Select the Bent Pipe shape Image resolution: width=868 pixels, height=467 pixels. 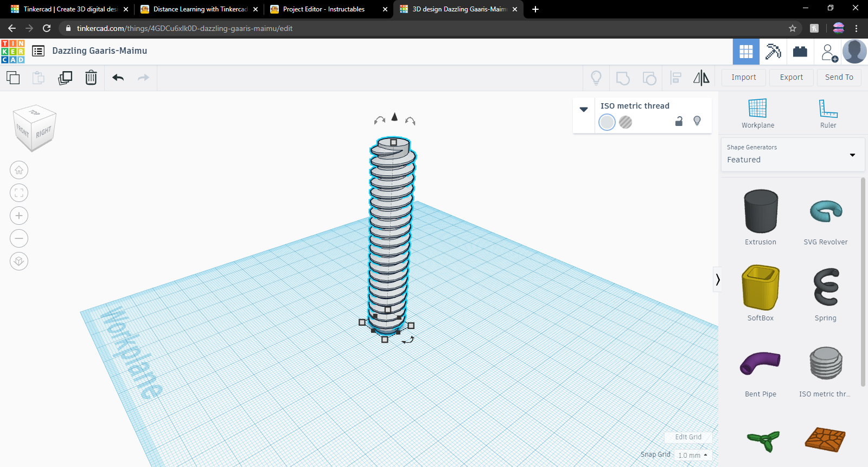click(x=761, y=369)
